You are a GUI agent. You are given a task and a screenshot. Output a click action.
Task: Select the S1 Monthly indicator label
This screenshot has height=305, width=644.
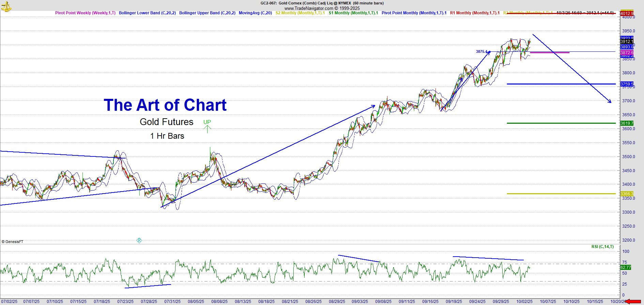click(x=353, y=13)
